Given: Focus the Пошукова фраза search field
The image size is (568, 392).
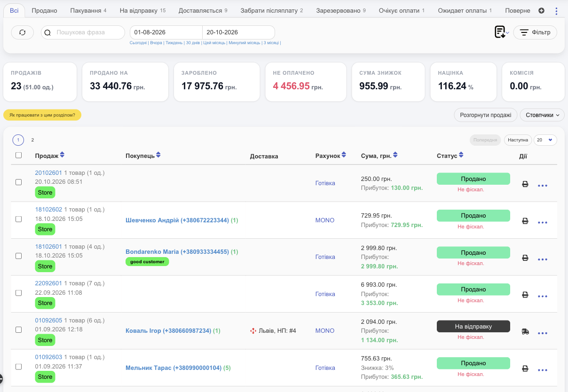Looking at the screenshot, I should coord(84,32).
